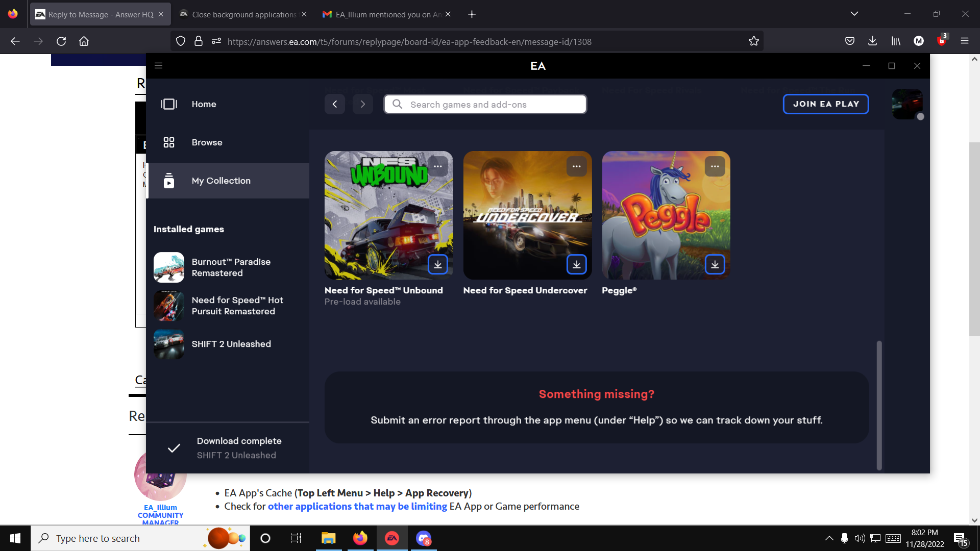Image resolution: width=980 pixels, height=551 pixels.
Task: Expand the Firefox list all tabs chevron
Action: point(854,14)
